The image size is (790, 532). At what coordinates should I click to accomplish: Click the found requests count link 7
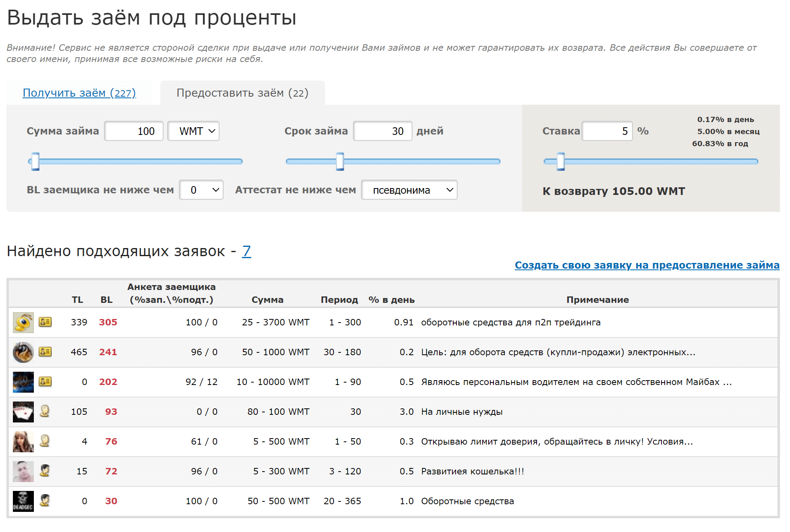click(246, 251)
